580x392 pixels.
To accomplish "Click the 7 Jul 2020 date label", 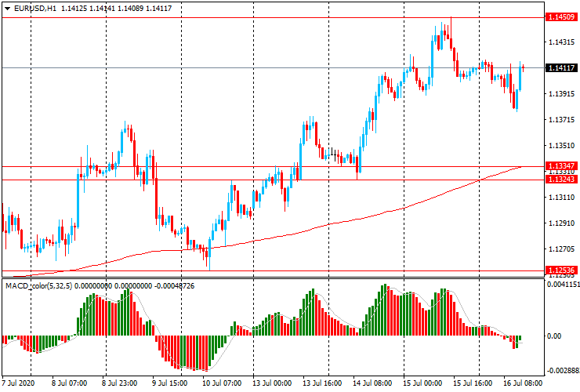I will click(19, 383).
